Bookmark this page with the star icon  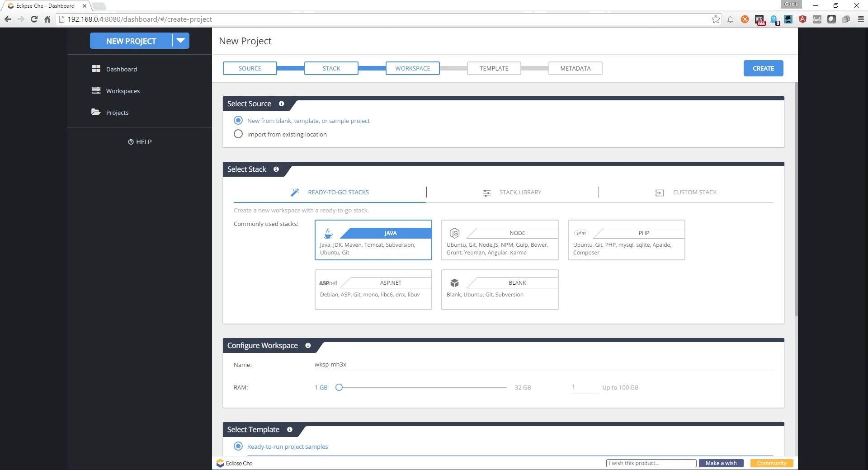click(x=716, y=19)
